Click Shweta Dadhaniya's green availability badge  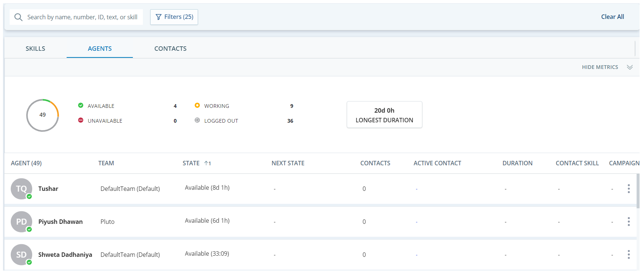coord(29,262)
